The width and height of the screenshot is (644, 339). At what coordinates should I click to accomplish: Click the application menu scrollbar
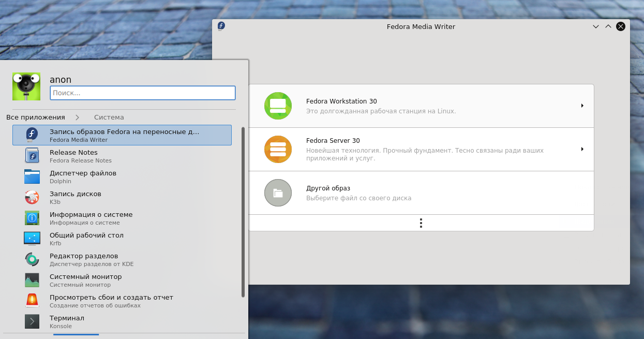[243, 212]
